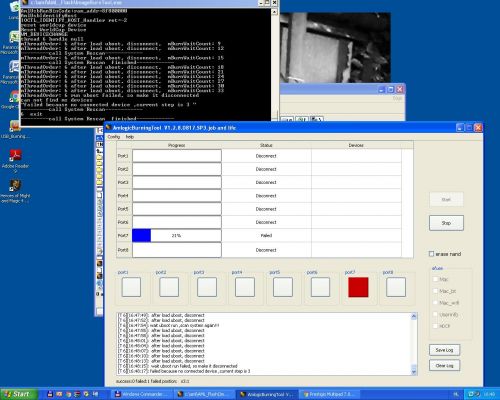
Task: Click the success/failed status bar text
Action: [153, 381]
